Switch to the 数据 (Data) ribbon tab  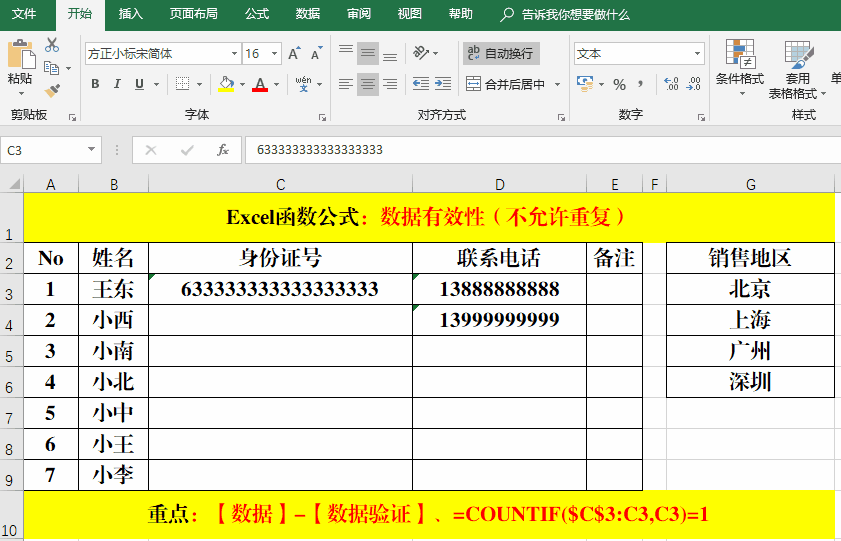pos(308,14)
